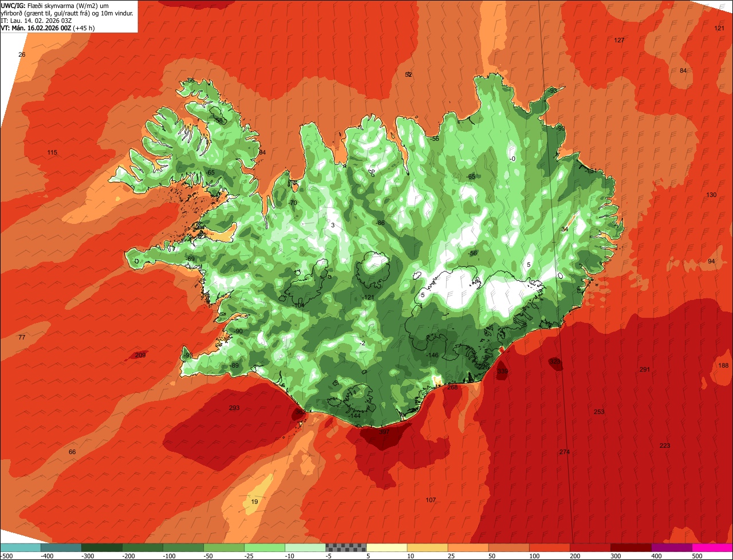Click the value 339 on the maroon patch
Viewport: 733px width, 560px height.
[502, 371]
